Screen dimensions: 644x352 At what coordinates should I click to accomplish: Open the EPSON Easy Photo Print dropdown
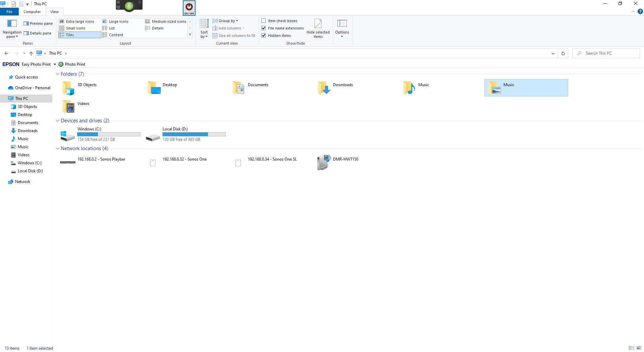(55, 64)
